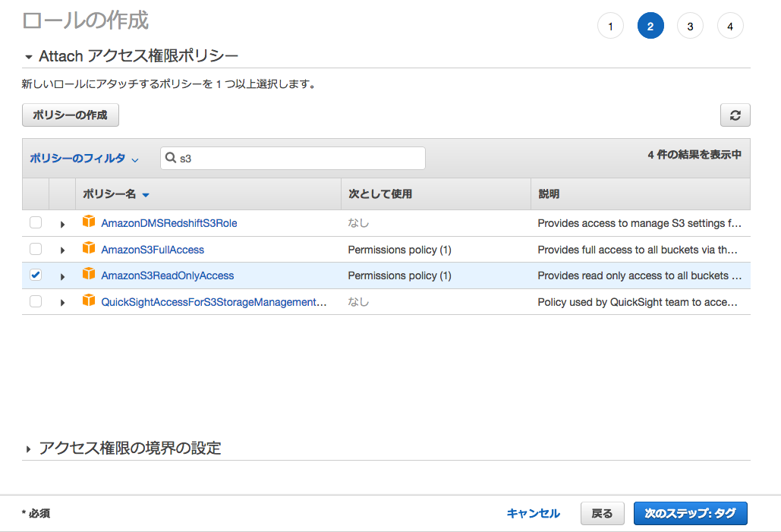
Task: Open the AmazonS3FullAccess policy link
Action: [153, 250]
